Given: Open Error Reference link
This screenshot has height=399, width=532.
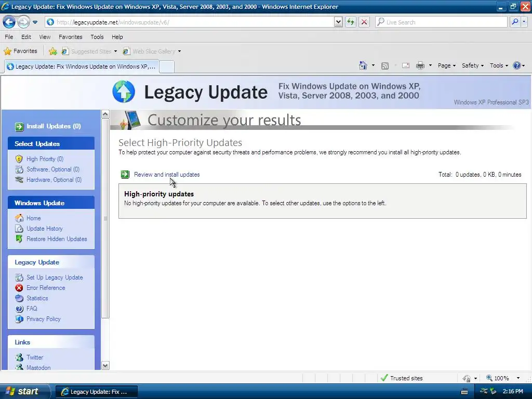Looking at the screenshot, I should (46, 288).
